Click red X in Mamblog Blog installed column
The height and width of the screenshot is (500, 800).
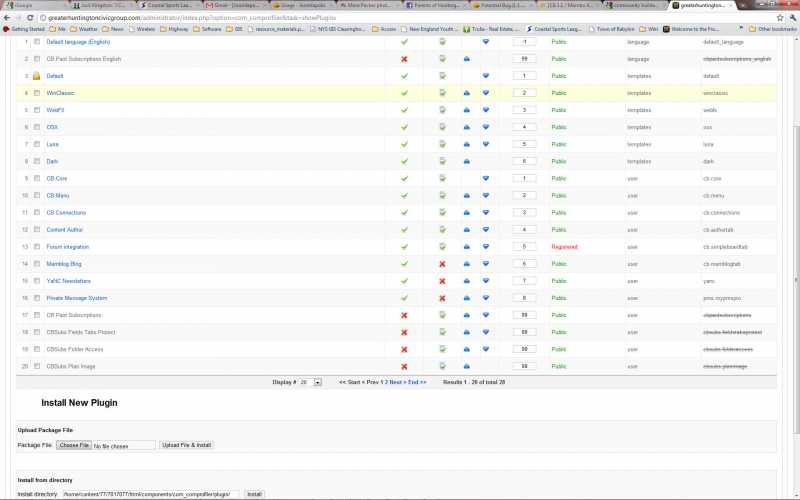tap(442, 264)
